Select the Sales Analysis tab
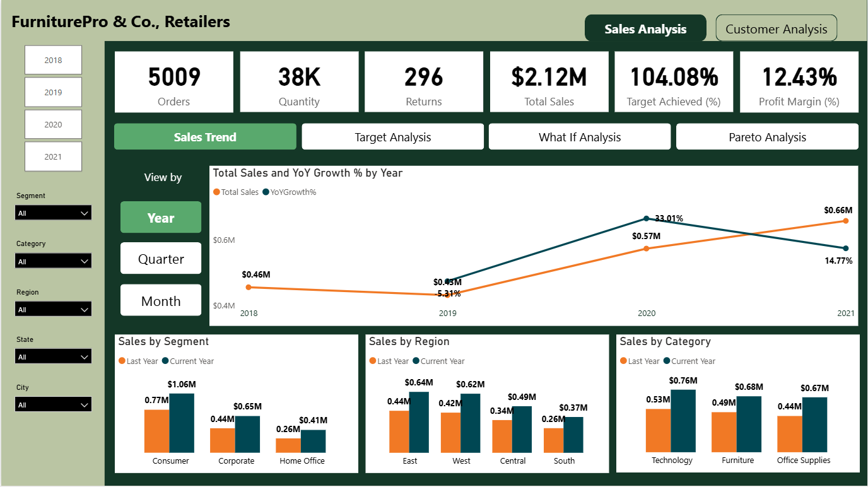This screenshot has height=487, width=868. [x=645, y=28]
